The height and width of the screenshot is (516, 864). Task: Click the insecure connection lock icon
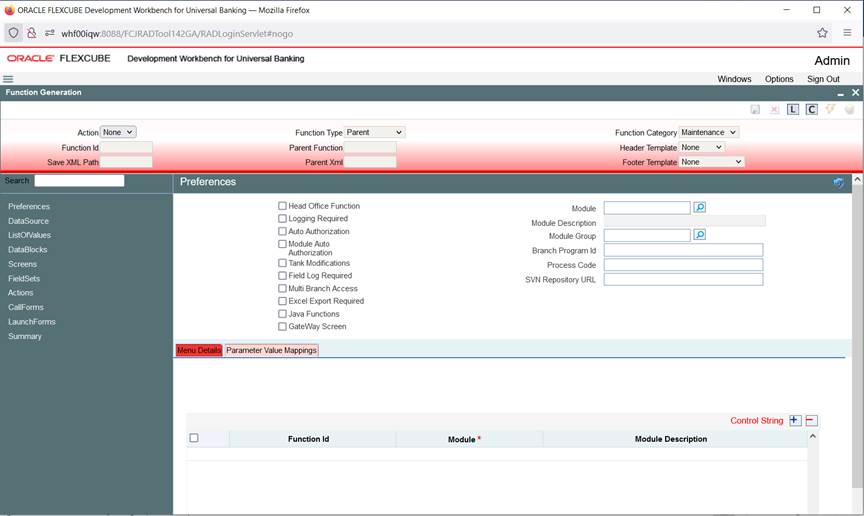click(x=31, y=33)
